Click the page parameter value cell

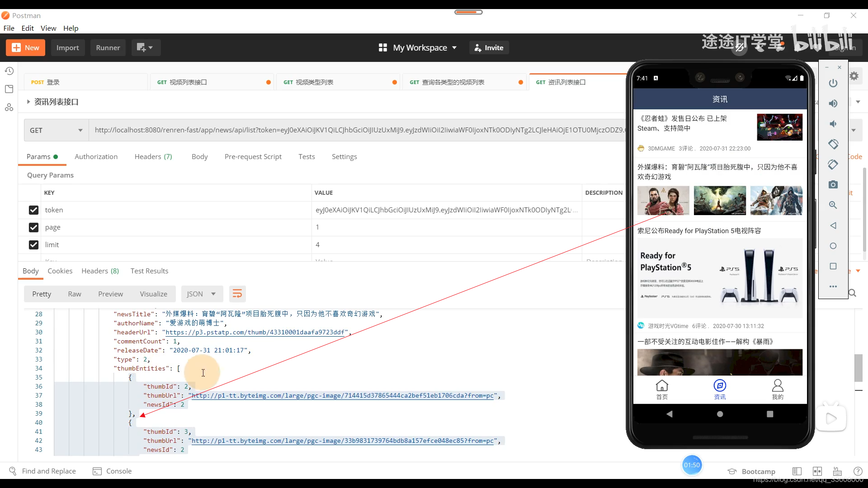pyautogui.click(x=446, y=227)
